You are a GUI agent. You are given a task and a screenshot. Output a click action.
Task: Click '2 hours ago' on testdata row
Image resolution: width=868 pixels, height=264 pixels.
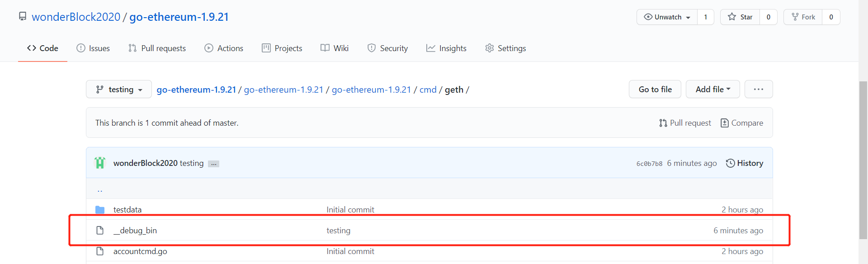742,210
